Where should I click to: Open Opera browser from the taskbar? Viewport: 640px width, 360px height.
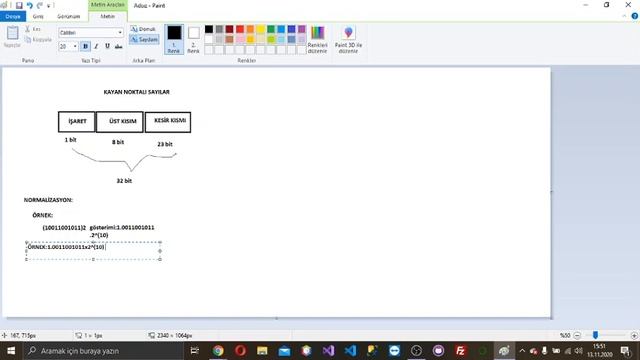click(240, 351)
